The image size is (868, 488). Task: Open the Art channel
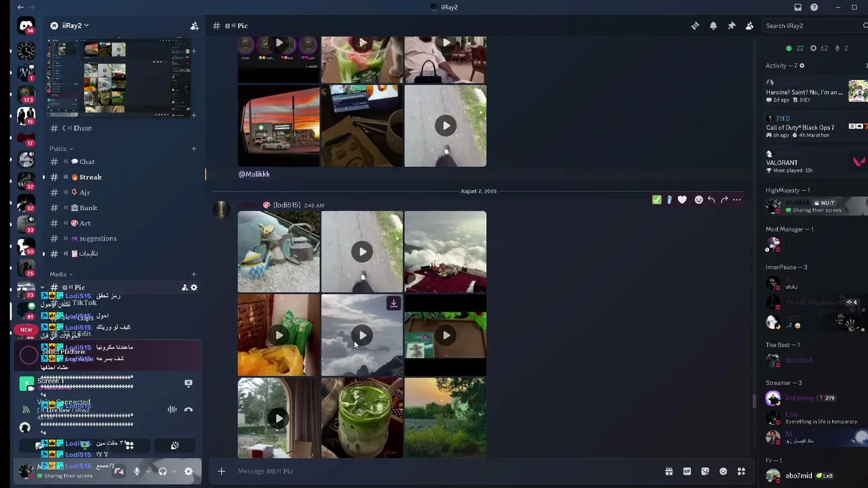122,223
